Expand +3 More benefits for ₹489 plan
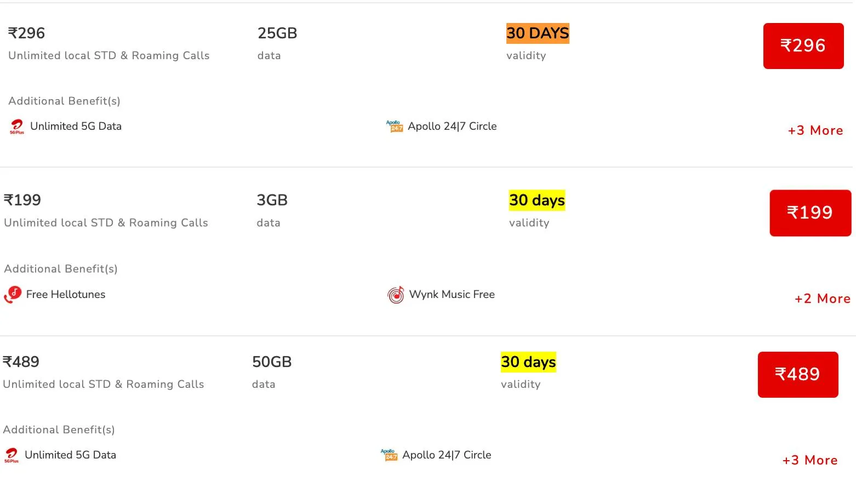This screenshot has height=504, width=856. coord(810,460)
